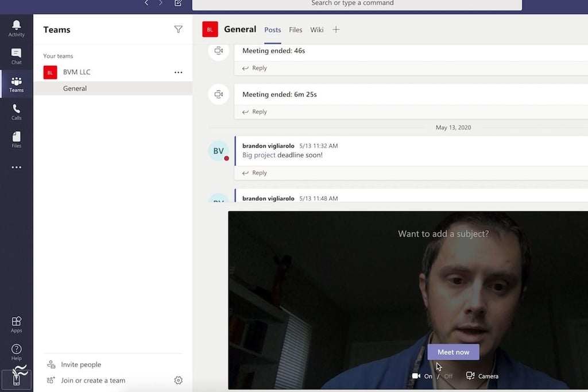Click the 5/13 11:48 AM timestamp
Image resolution: width=588 pixels, height=392 pixels.
pos(318,198)
